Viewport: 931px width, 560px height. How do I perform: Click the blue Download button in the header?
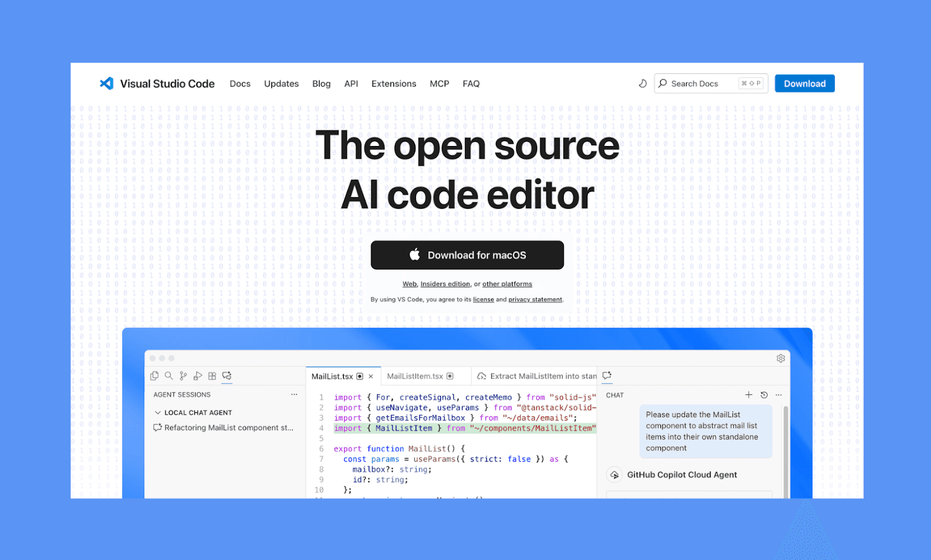coord(805,83)
